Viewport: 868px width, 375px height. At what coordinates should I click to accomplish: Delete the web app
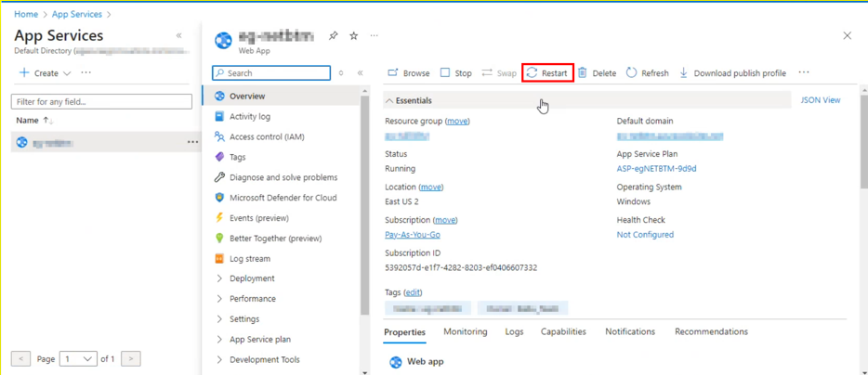(598, 73)
